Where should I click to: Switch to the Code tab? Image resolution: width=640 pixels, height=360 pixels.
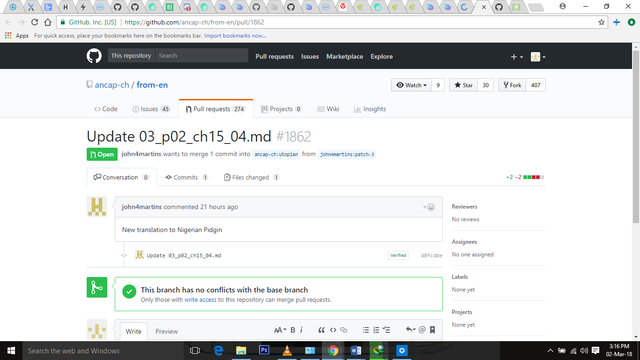pyautogui.click(x=106, y=109)
